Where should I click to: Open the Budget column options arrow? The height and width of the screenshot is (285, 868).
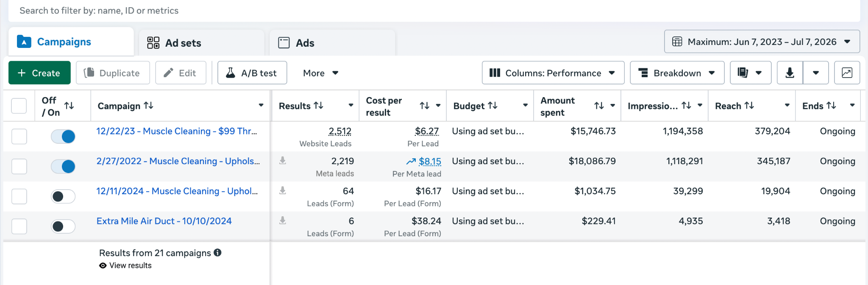[x=525, y=105]
